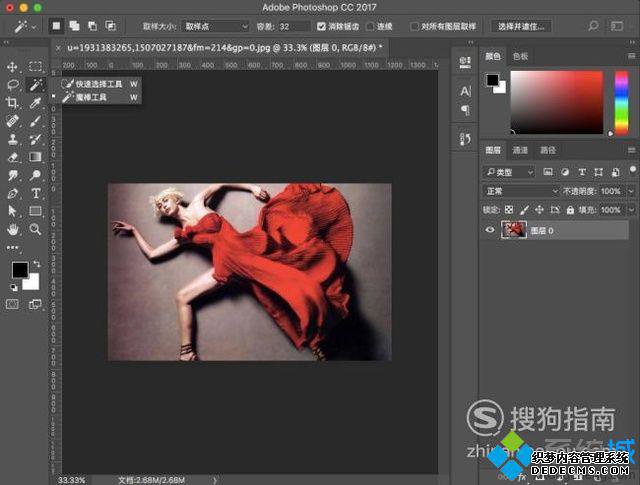Open the 正常 blend mode dropdown
The image size is (640, 485).
(521, 191)
